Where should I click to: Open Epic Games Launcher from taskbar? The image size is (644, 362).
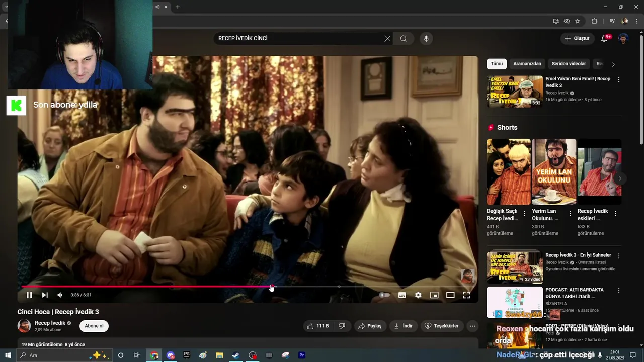[187, 355]
